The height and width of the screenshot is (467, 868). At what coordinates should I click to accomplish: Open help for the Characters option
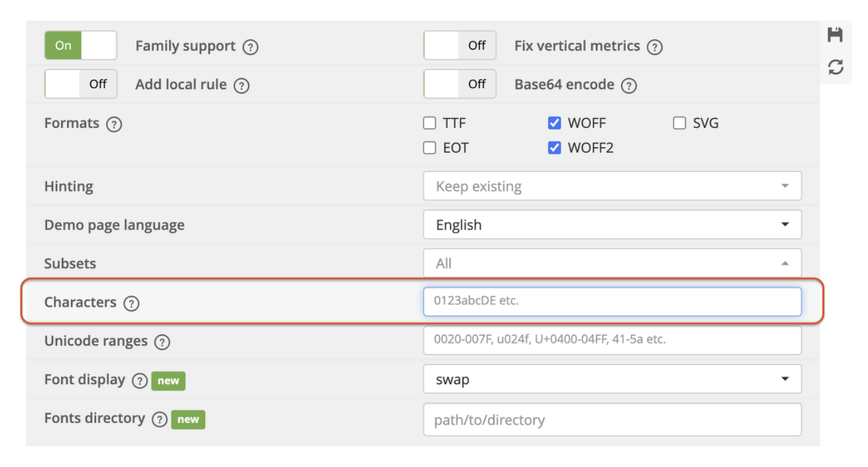(x=131, y=303)
